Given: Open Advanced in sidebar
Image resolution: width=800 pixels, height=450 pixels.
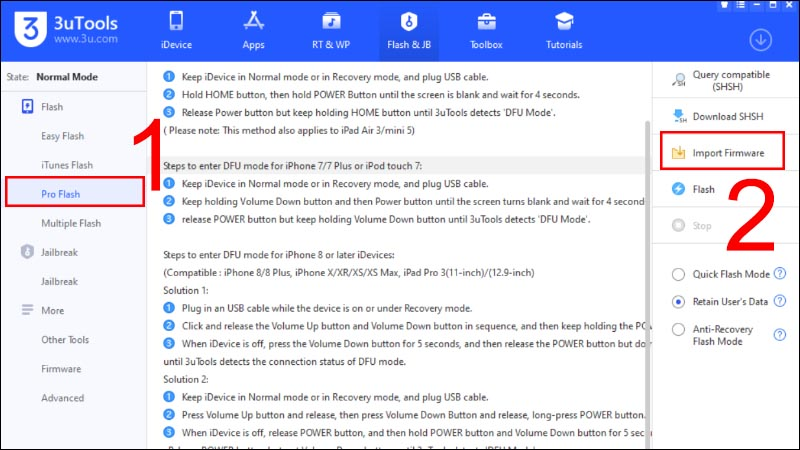Looking at the screenshot, I should point(62,397).
